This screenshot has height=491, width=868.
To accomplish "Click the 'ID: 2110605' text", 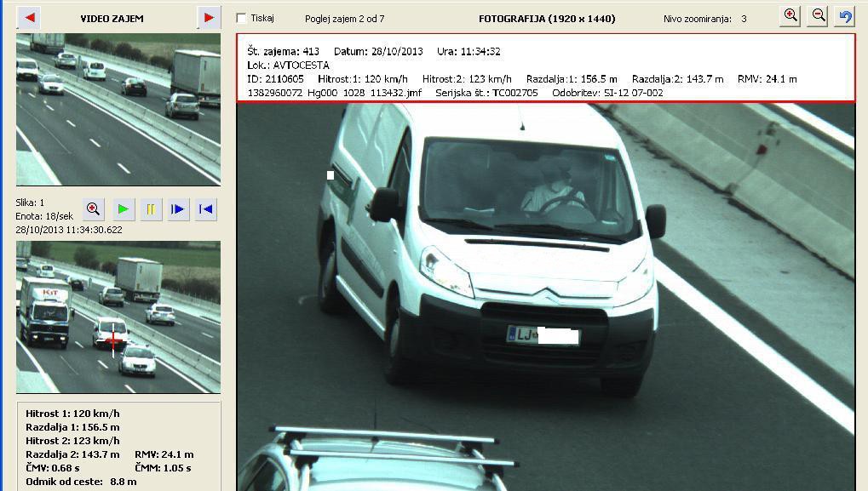I will [275, 79].
